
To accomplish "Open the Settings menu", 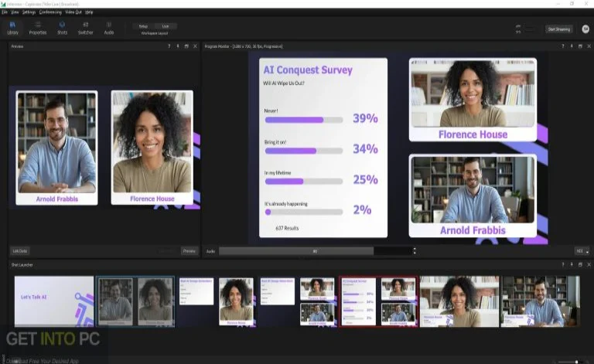I will (29, 12).
